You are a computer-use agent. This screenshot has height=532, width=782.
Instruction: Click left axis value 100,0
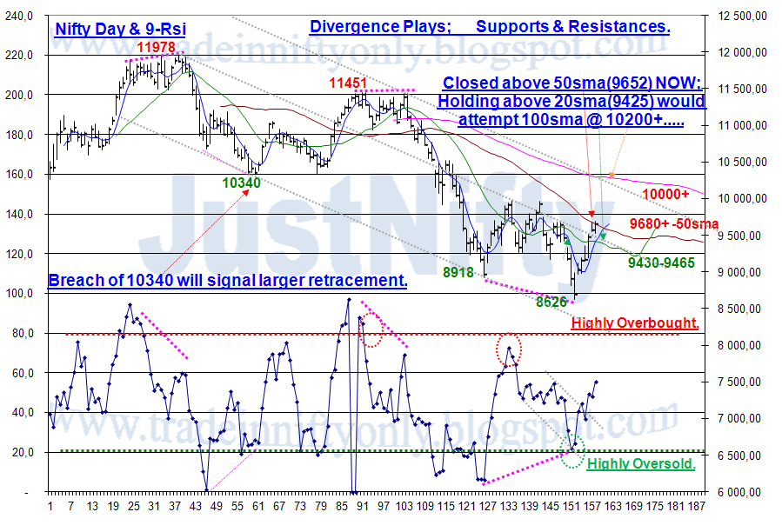[19, 293]
